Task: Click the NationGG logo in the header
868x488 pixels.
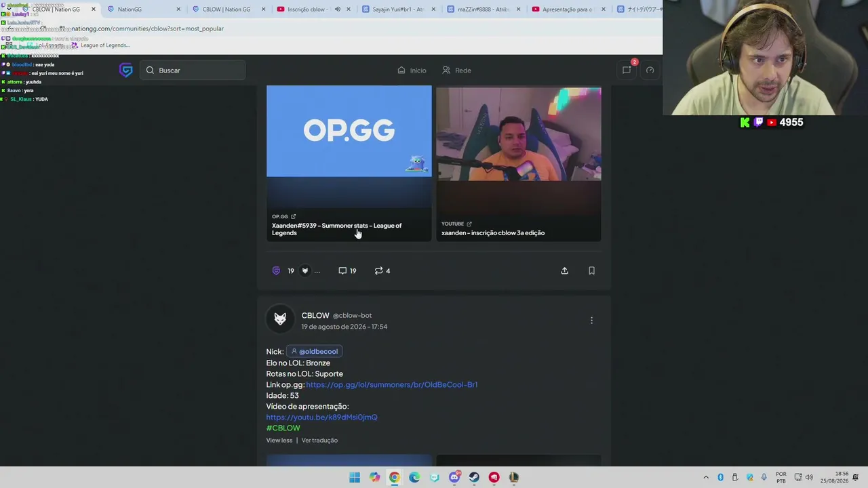Action: pos(125,70)
